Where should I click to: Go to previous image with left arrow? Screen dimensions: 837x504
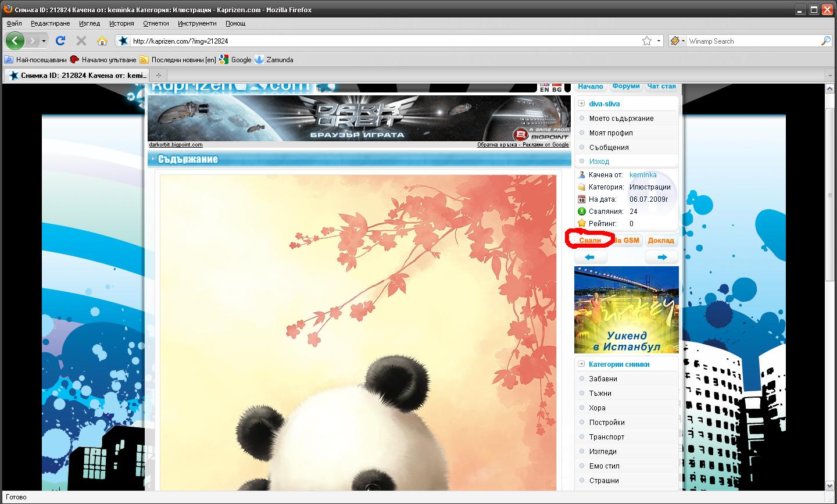[591, 257]
